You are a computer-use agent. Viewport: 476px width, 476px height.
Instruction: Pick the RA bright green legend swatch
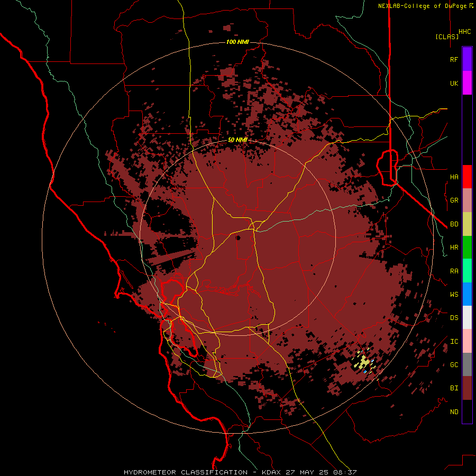coord(467,271)
